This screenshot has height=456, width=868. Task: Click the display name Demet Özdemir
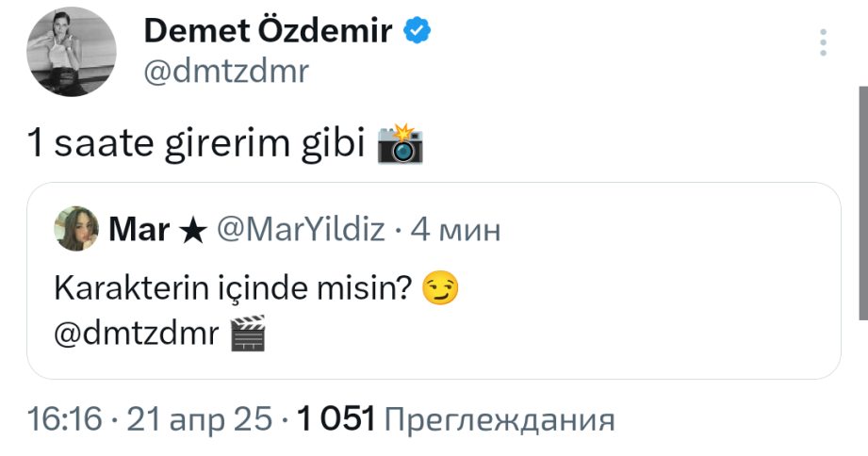click(x=269, y=32)
